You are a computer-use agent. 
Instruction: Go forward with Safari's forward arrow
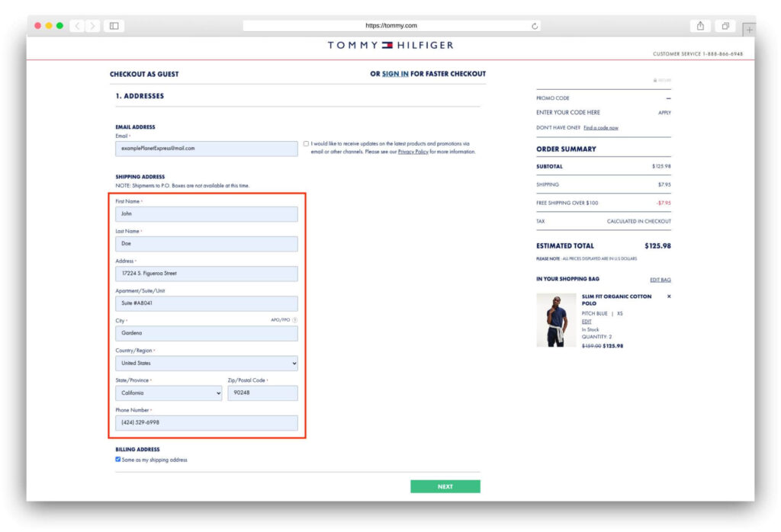click(92, 26)
